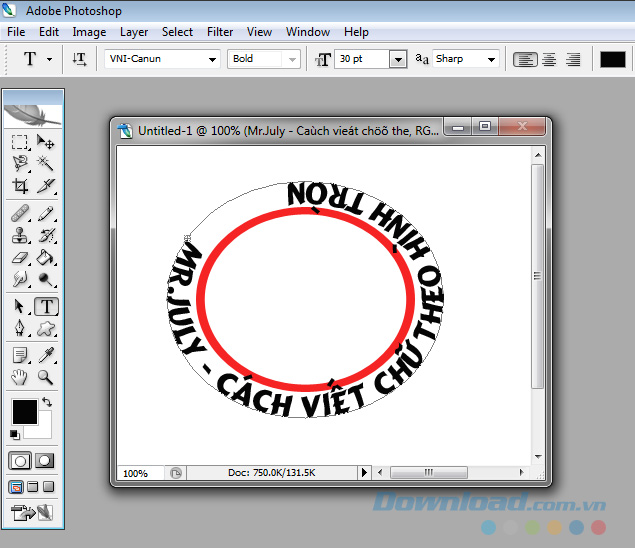Open the Filter menu
635x548 pixels.
[220, 32]
